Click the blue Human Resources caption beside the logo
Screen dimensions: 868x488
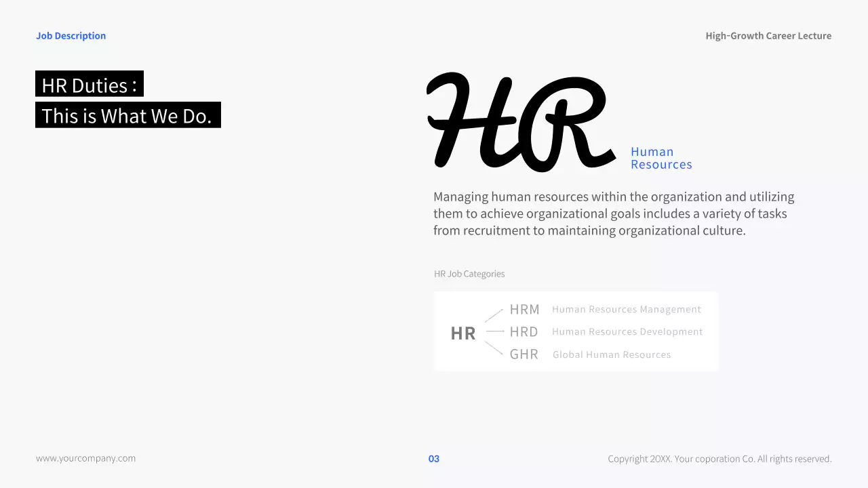point(660,158)
